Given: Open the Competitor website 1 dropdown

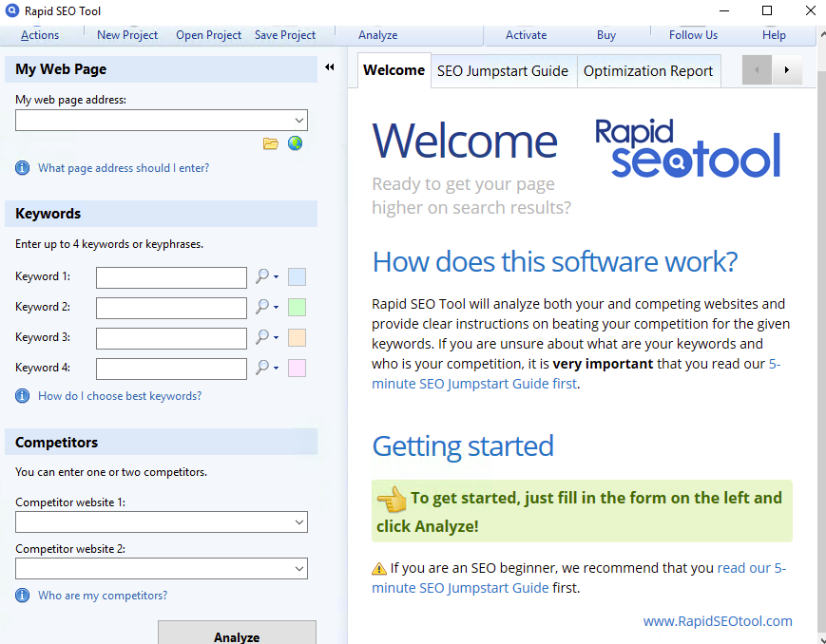Looking at the screenshot, I should click(x=299, y=522).
